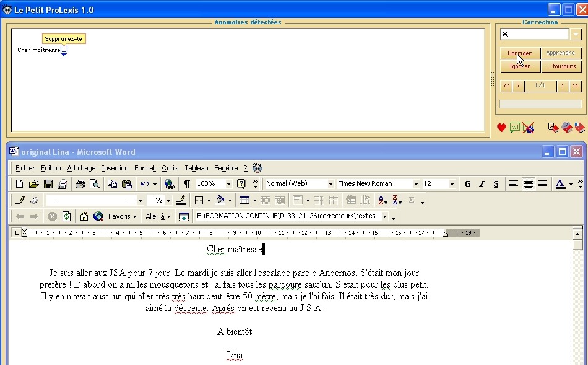The image size is (588, 365).
Task: Click the green speech bubble icon in ProLexis
Action: tap(514, 128)
